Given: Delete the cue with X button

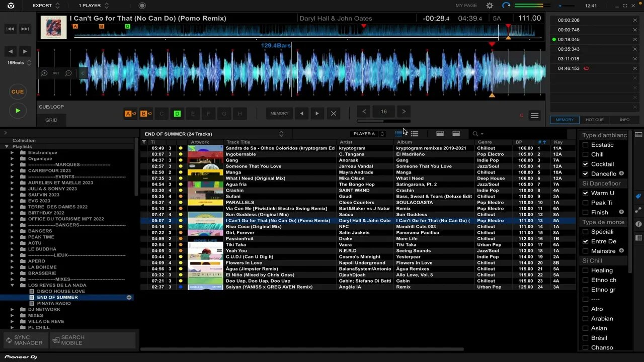Looking at the screenshot, I should coord(333,114).
